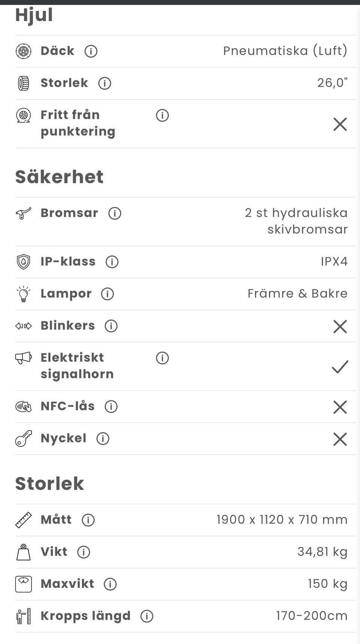Click the X mark for Blinkers
The width and height of the screenshot is (360, 644).
tap(340, 326)
